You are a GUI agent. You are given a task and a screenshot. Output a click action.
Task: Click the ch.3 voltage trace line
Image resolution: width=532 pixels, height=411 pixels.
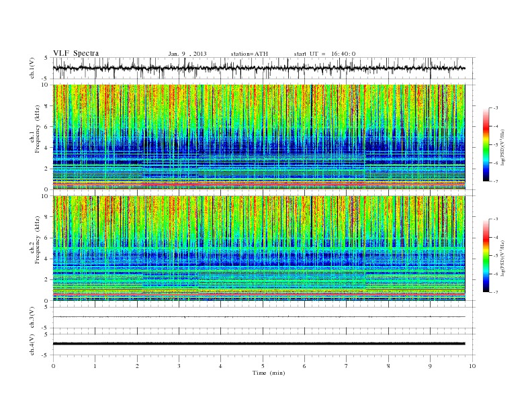tap(259, 317)
